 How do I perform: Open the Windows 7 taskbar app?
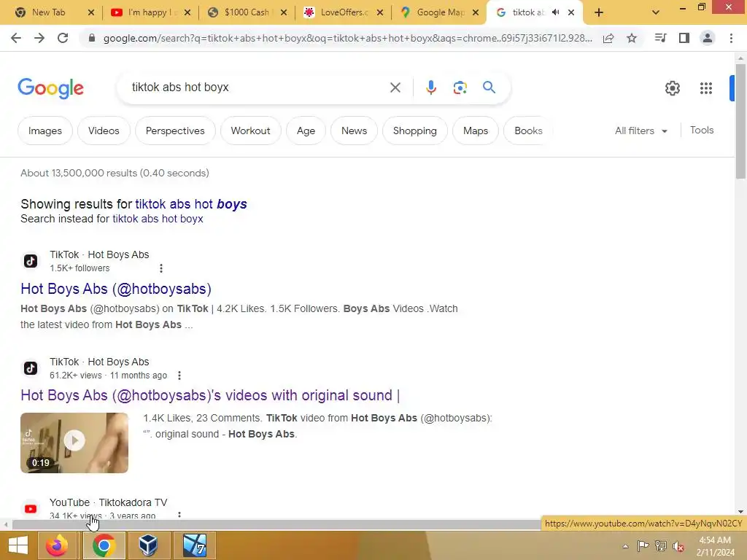click(194, 545)
